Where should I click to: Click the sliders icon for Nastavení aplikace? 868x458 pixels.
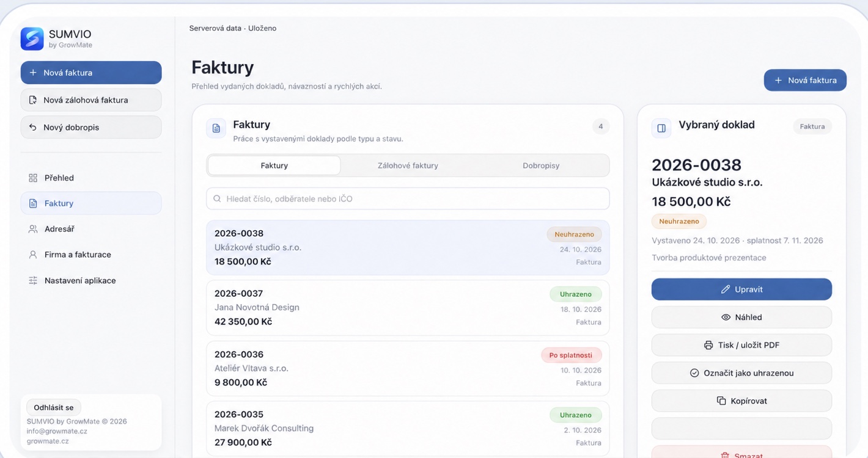click(33, 280)
